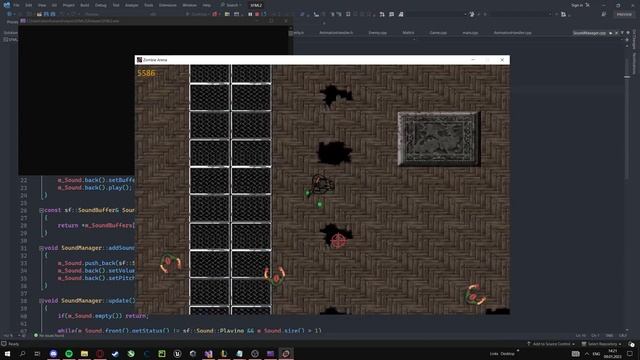
Task: Open the Edit menu
Action: pyautogui.click(x=29, y=5)
